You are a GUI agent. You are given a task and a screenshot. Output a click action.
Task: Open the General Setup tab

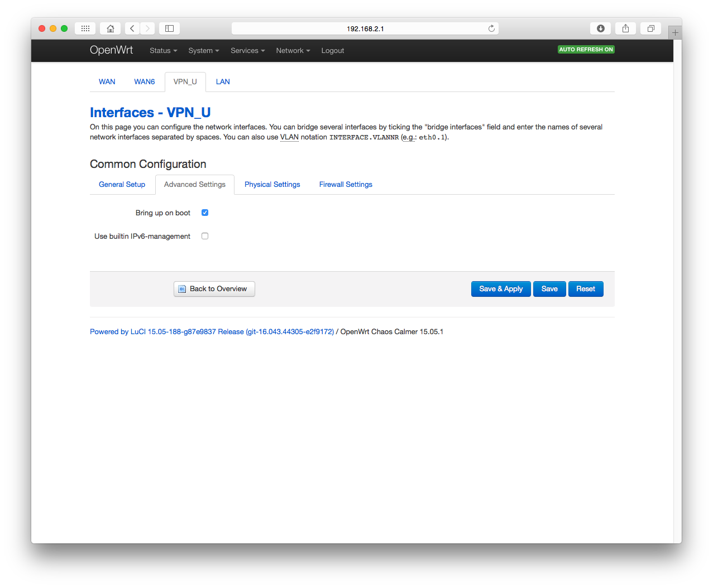pos(122,185)
